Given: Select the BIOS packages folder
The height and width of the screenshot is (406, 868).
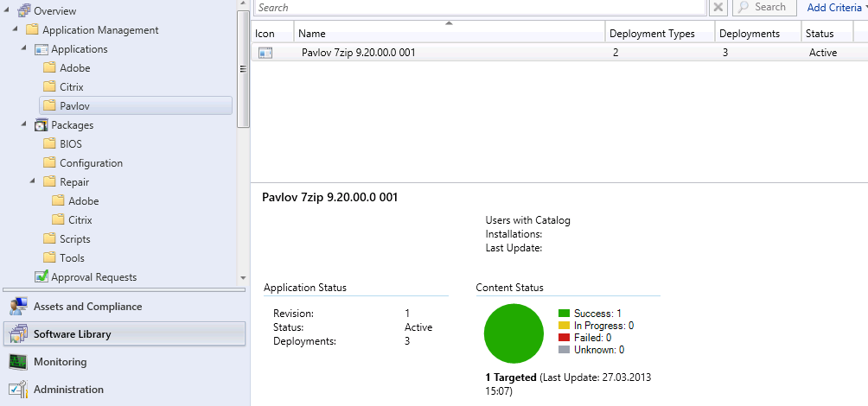Looking at the screenshot, I should pos(70,144).
